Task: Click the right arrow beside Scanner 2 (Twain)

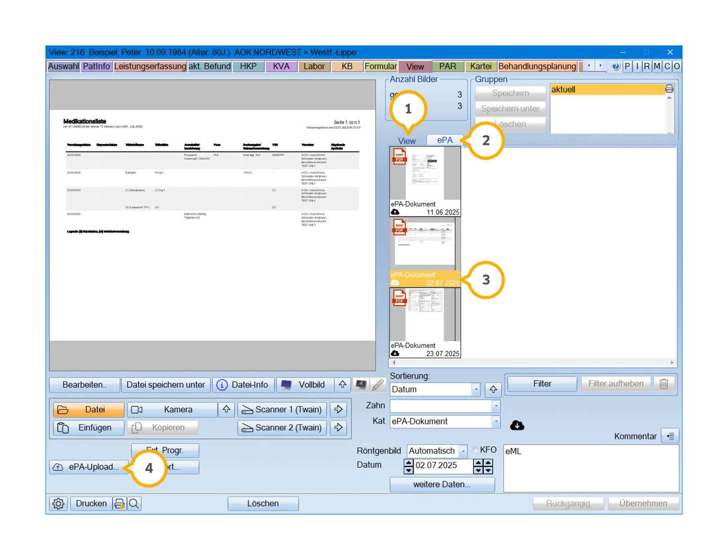Action: click(x=338, y=427)
